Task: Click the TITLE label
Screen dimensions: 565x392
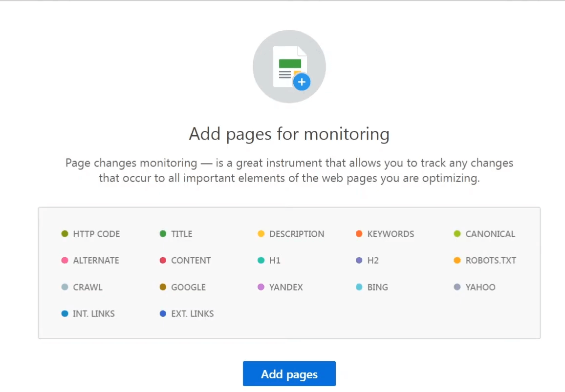Action: [182, 234]
